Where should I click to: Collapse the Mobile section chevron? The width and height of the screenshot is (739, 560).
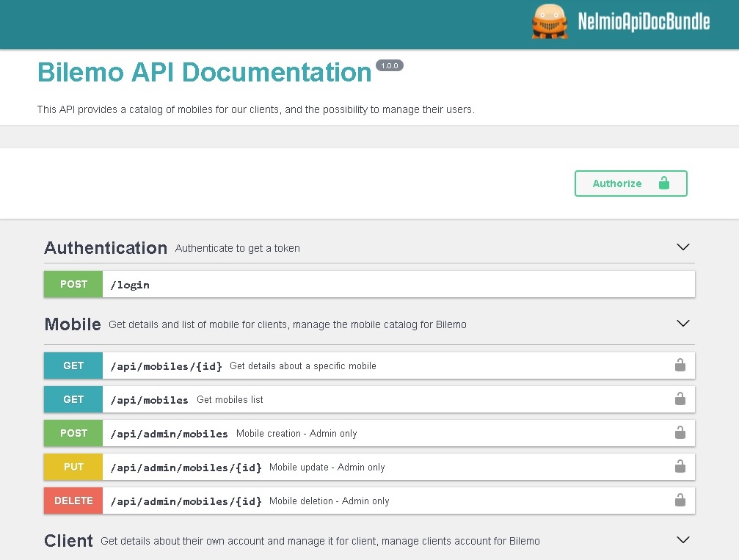coord(683,324)
